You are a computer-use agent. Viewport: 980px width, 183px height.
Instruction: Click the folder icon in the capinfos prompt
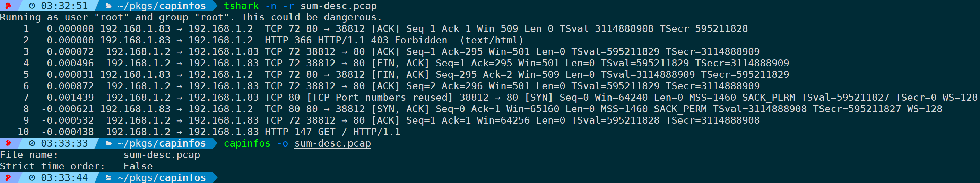[x=109, y=143]
